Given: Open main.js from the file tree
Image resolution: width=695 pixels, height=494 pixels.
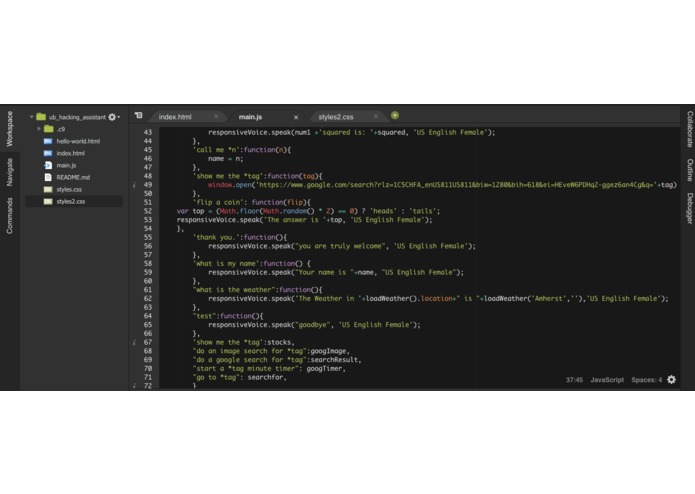Looking at the screenshot, I should pos(66,165).
